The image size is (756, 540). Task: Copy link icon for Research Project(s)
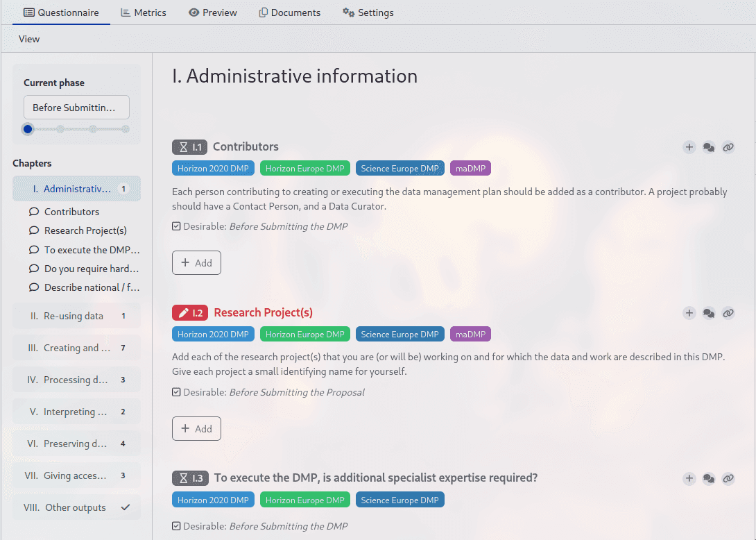(x=728, y=313)
